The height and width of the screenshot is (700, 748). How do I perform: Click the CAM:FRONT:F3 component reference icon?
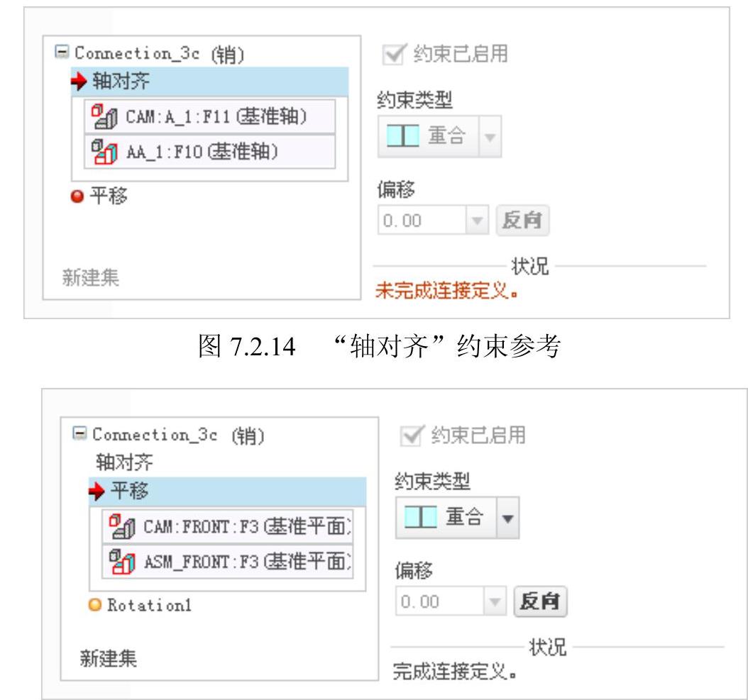click(121, 526)
